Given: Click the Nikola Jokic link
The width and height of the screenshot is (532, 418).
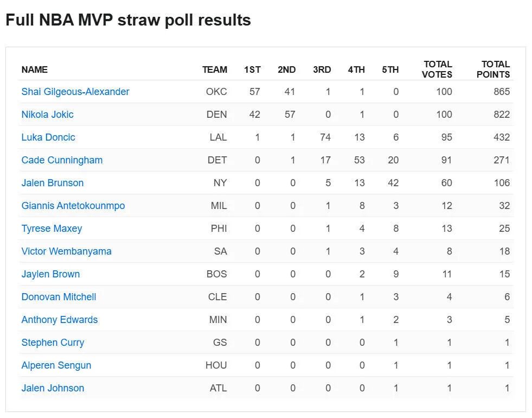Looking at the screenshot, I should click(x=47, y=115).
